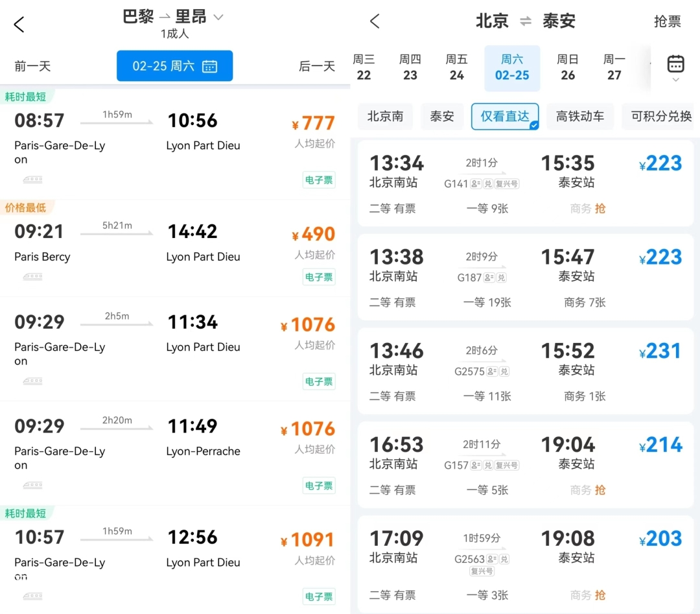700x614 pixels.
Task: Select date tab 周一 27
Action: (614, 67)
